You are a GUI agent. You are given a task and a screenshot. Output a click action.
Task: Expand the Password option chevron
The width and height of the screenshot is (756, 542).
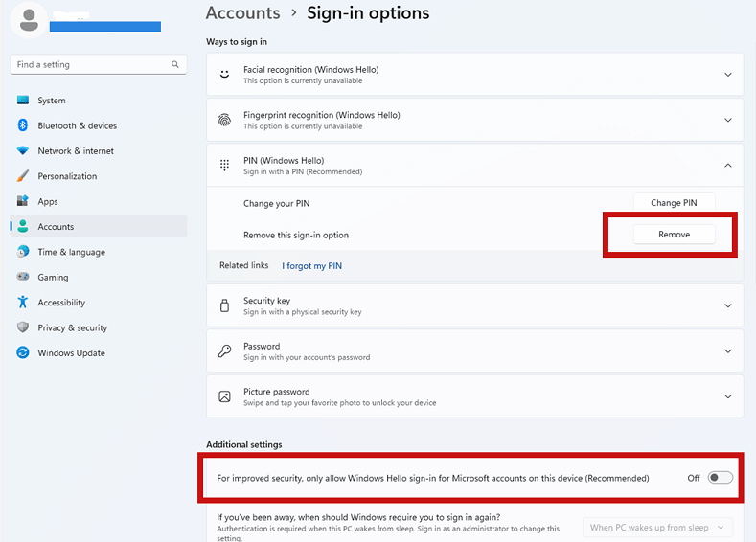(x=728, y=350)
